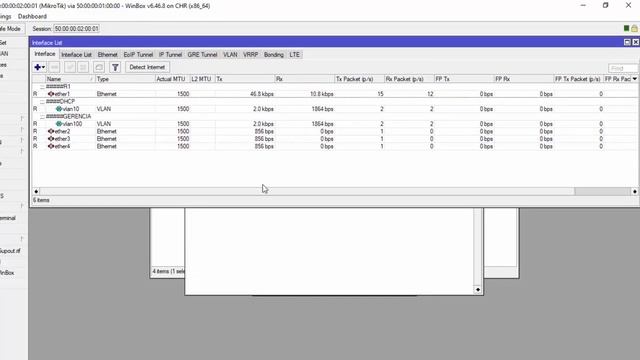Viewport: 640px width, 360px height.
Task: Toggle the Safe Mode button
Action: pos(11,29)
